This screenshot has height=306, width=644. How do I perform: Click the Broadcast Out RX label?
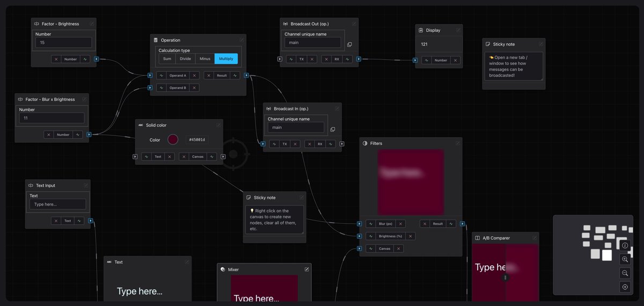(336, 59)
